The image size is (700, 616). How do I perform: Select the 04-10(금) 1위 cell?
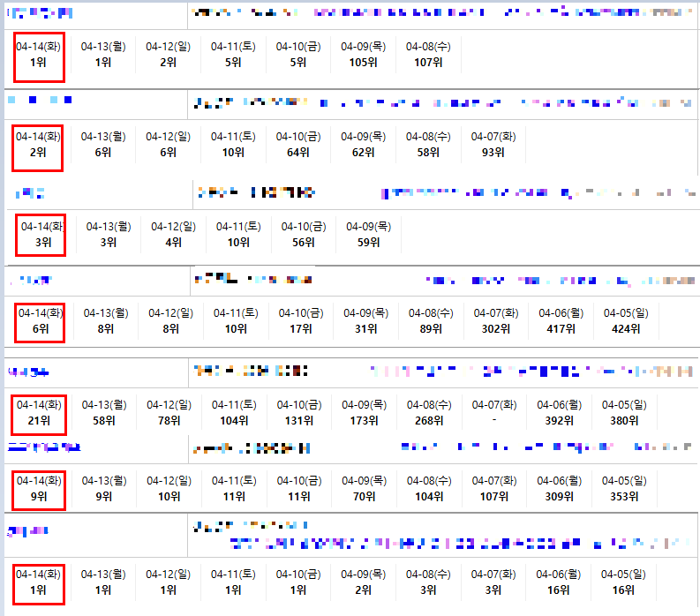pos(298,582)
